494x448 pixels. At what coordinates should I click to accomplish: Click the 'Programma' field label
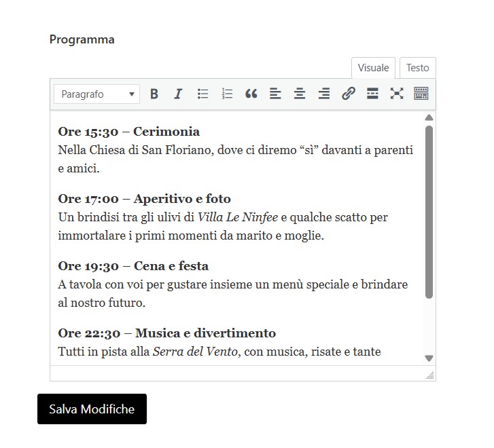point(82,39)
